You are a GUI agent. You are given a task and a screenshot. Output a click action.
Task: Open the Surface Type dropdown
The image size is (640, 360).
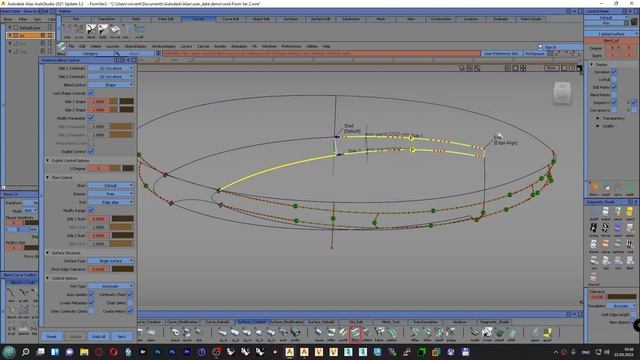pyautogui.click(x=110, y=261)
